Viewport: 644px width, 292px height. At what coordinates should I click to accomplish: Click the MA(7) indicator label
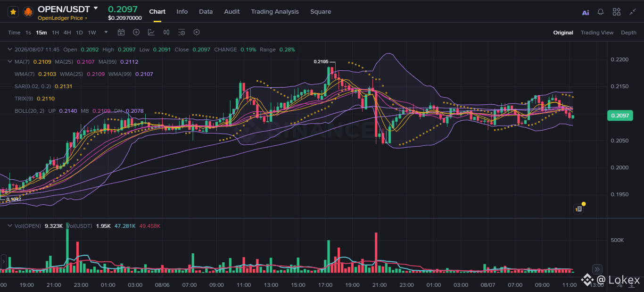[22, 62]
